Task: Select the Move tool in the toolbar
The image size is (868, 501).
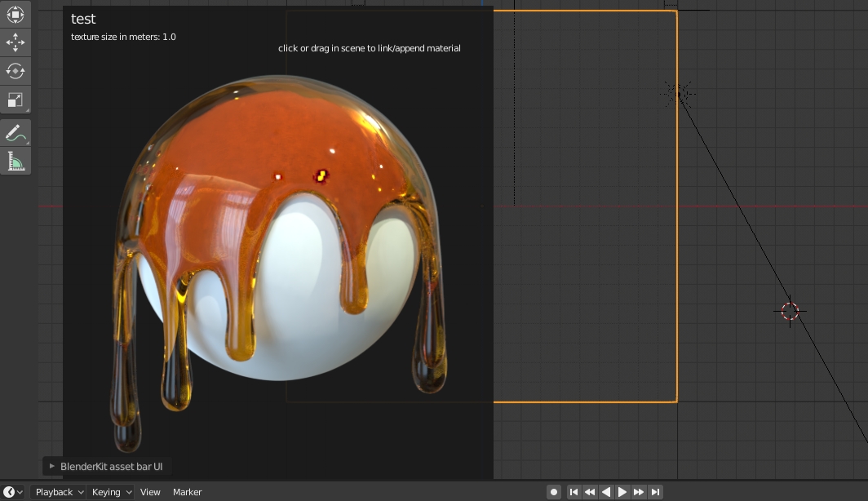Action: click(15, 42)
